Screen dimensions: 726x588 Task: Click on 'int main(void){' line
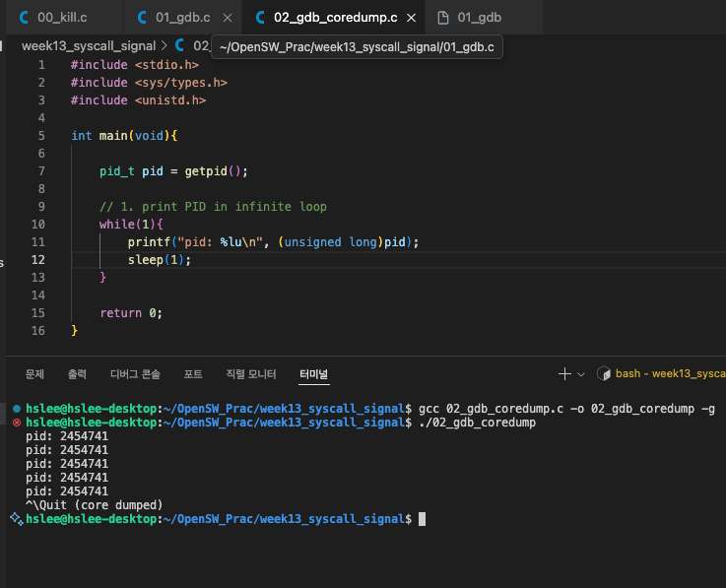124,136
